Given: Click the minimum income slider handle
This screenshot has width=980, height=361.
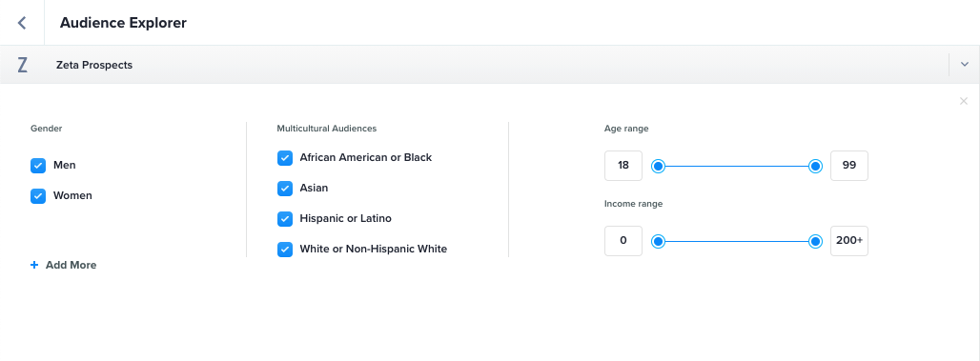Looking at the screenshot, I should 658,241.
